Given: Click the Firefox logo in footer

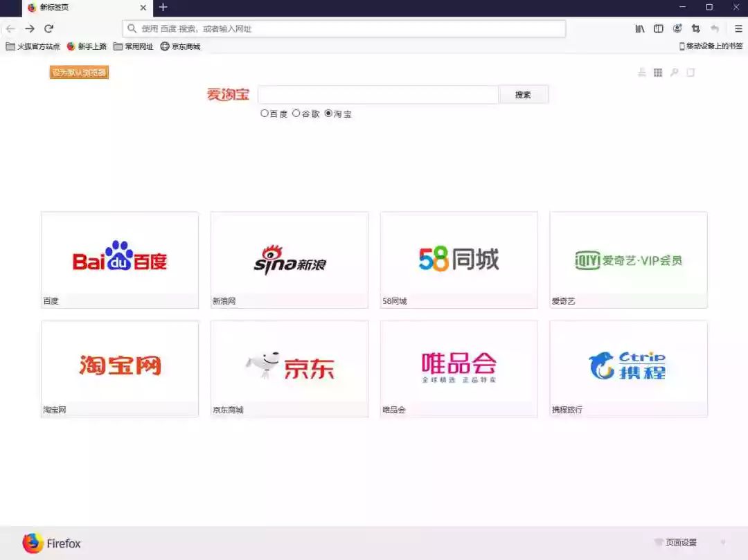Looking at the screenshot, I should pos(51,543).
